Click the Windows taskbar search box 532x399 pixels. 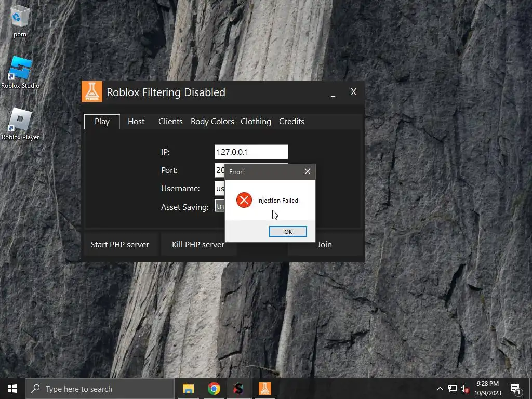point(100,389)
